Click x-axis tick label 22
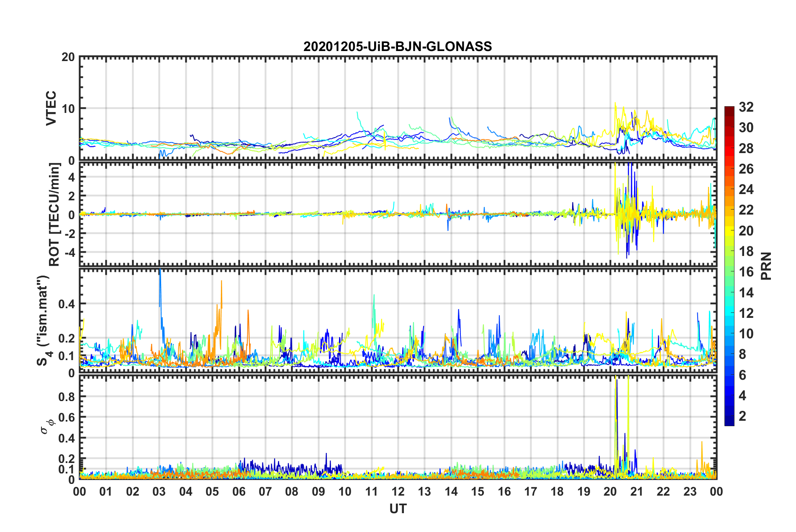This screenshot has width=796, height=532. (x=663, y=491)
